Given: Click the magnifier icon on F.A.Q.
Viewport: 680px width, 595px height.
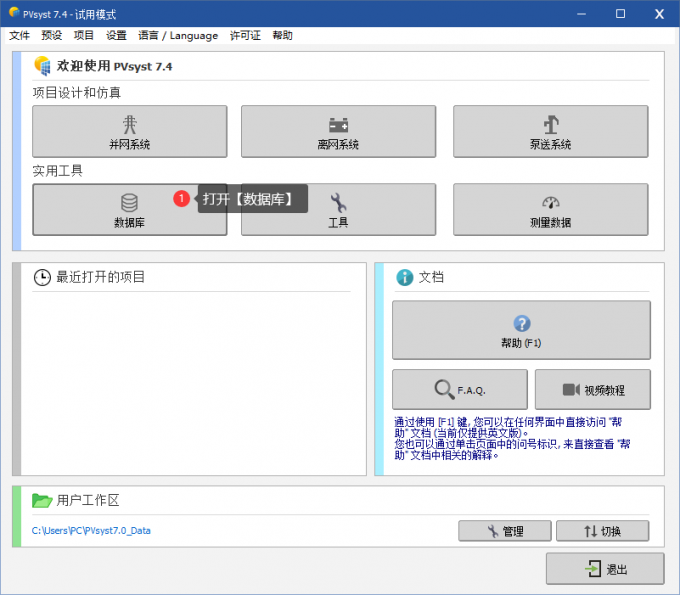Looking at the screenshot, I should [444, 389].
